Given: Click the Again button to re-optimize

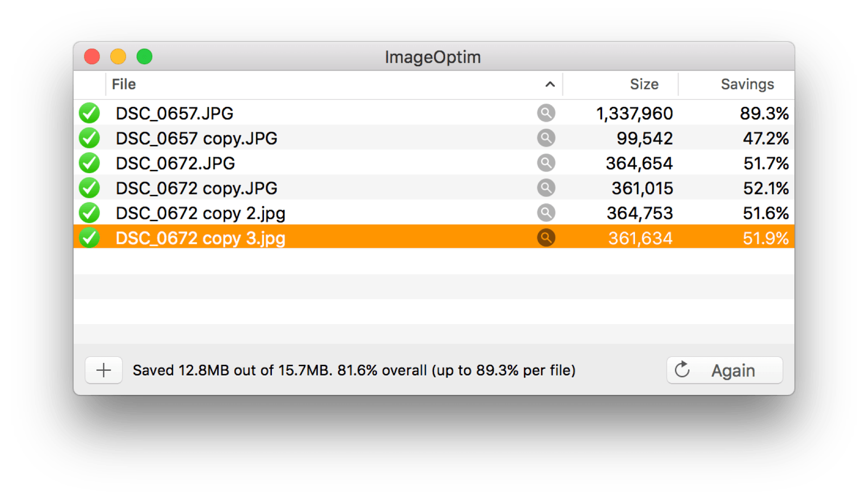Looking at the screenshot, I should pos(724,370).
